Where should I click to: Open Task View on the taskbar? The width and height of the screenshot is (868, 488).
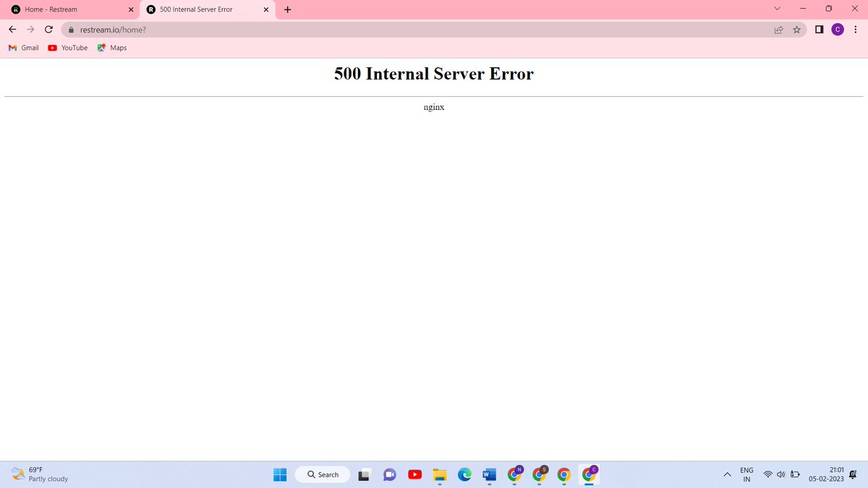pos(365,474)
